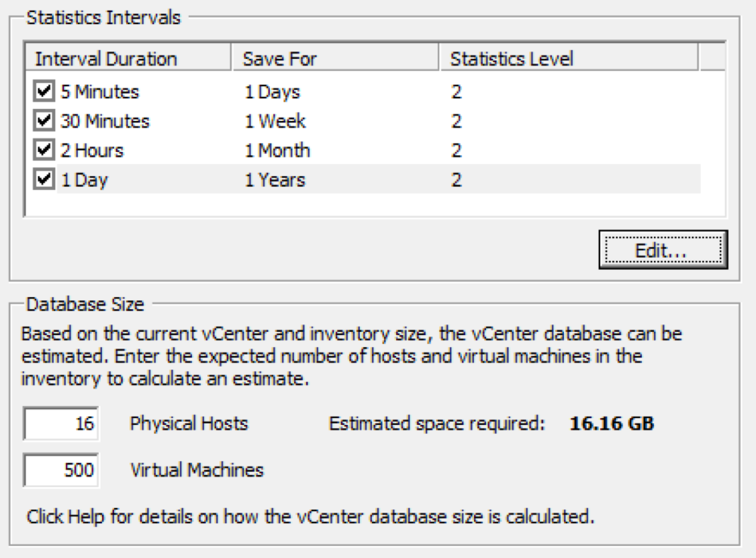Click the 1 Years save duration
This screenshot has width=756, height=558.
(275, 180)
